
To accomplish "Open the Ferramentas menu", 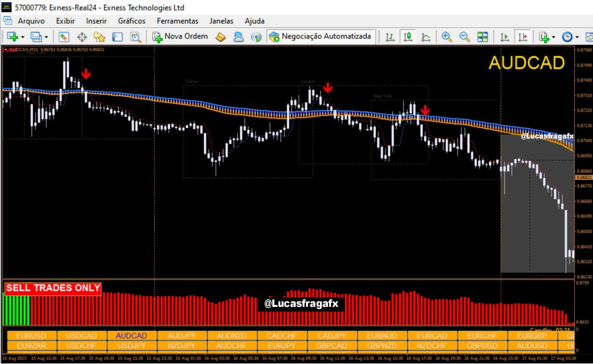I will click(x=177, y=21).
